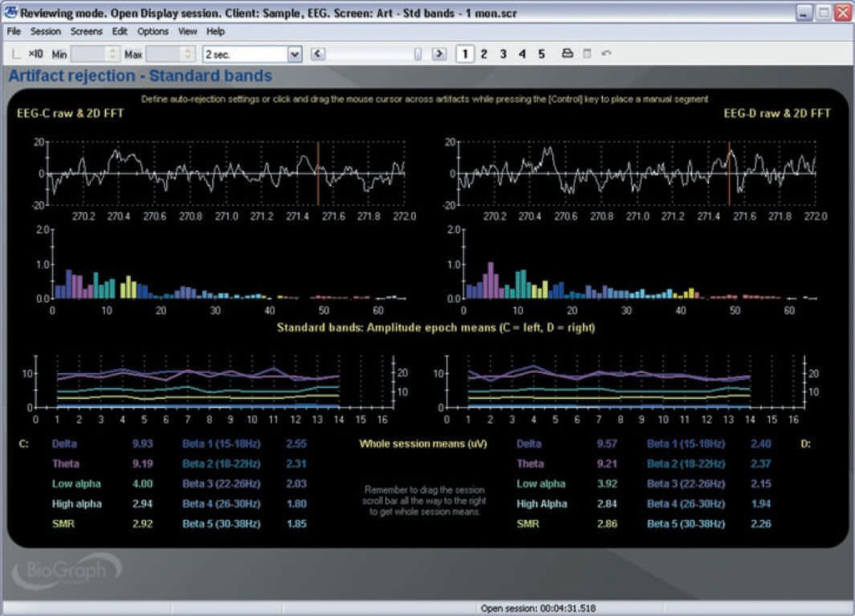Click channel D SMR value 2.86
The height and width of the screenshot is (616, 855).
coord(607,524)
